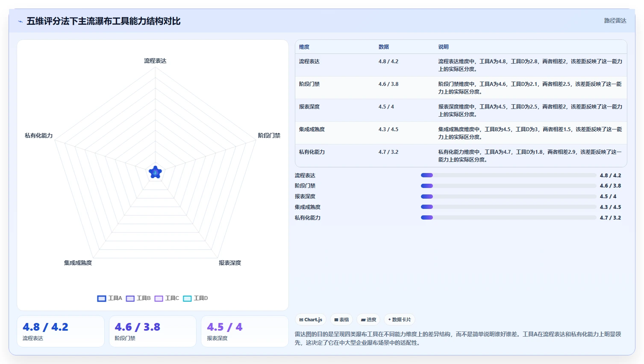Click table value 4.7 / 3.2
This screenshot has height=364, width=644.
(x=388, y=152)
